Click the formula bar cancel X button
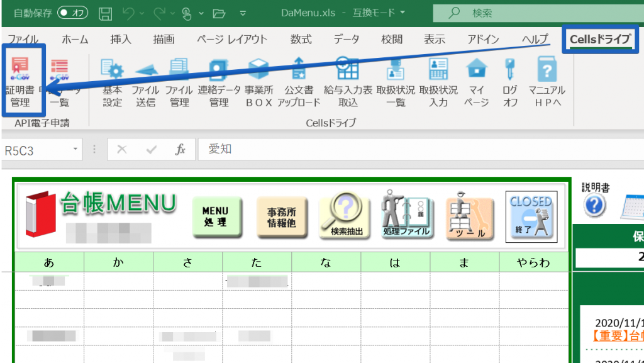 click(x=122, y=149)
